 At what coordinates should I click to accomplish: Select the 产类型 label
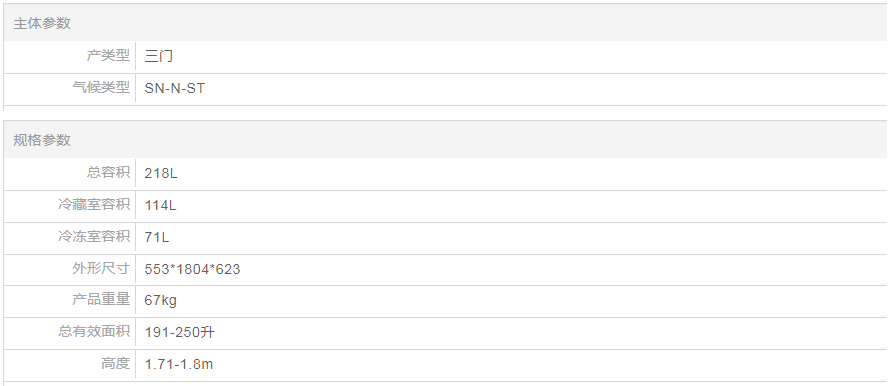coord(108,56)
